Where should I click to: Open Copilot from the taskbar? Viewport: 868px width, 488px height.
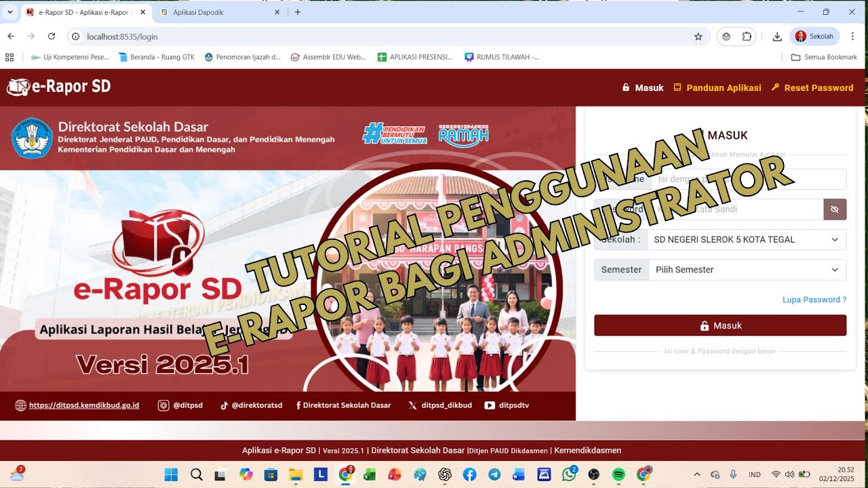tap(246, 474)
